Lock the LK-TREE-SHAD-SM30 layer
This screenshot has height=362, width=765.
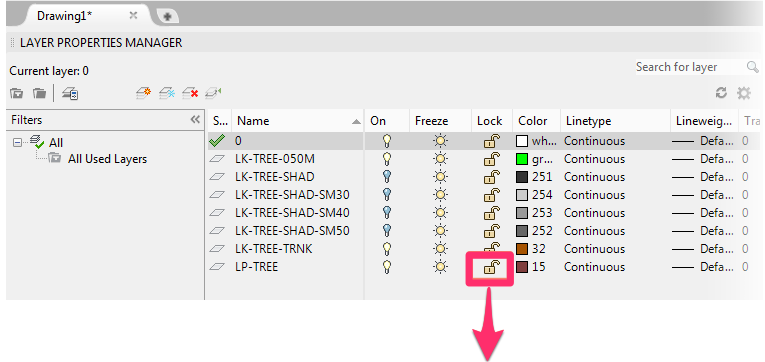[x=492, y=195]
